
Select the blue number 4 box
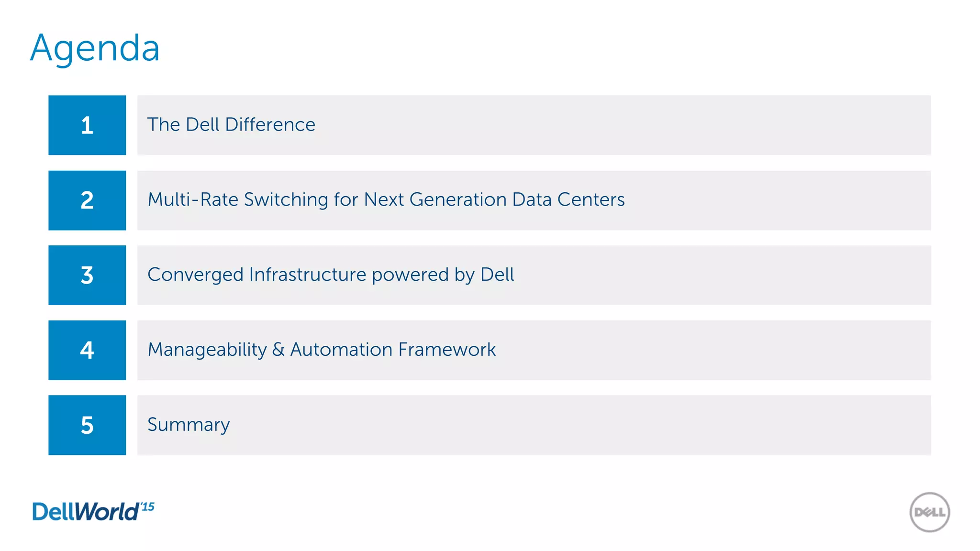(87, 350)
